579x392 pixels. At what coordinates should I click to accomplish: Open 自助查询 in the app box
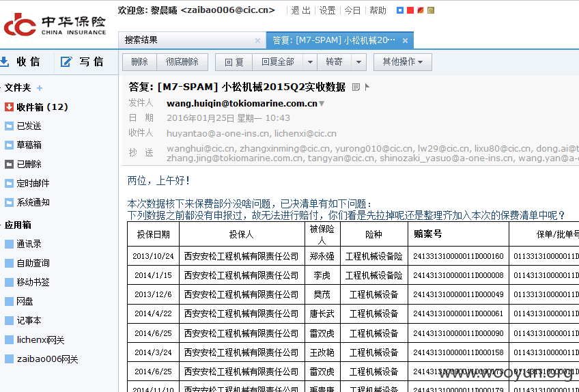point(33,263)
